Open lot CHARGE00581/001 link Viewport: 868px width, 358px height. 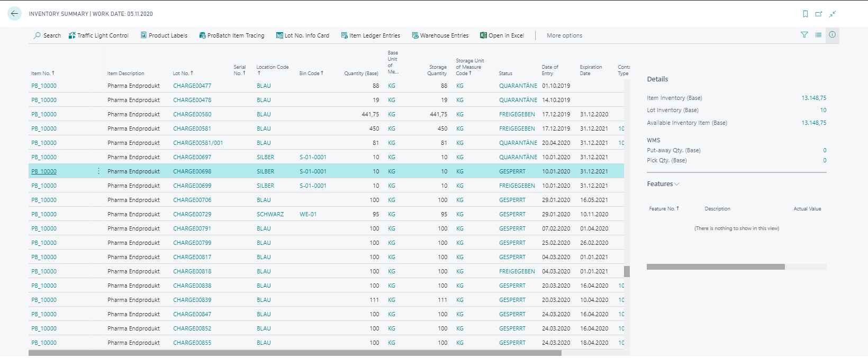(x=198, y=143)
